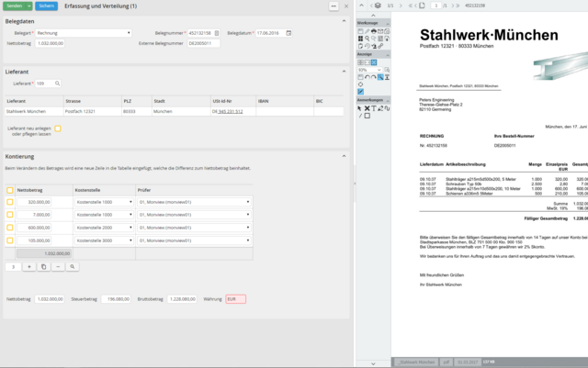Collapse the viewer top bar chevron
The image size is (588, 368).
click(x=361, y=6)
